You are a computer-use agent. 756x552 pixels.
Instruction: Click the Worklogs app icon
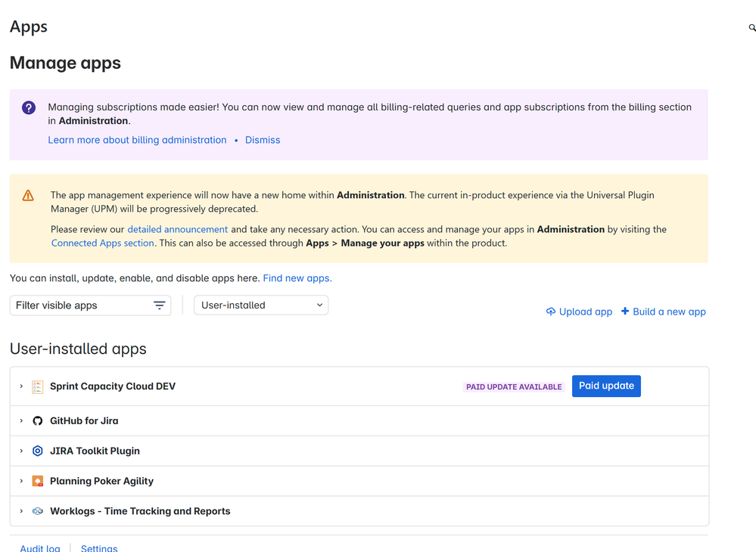tap(37, 511)
